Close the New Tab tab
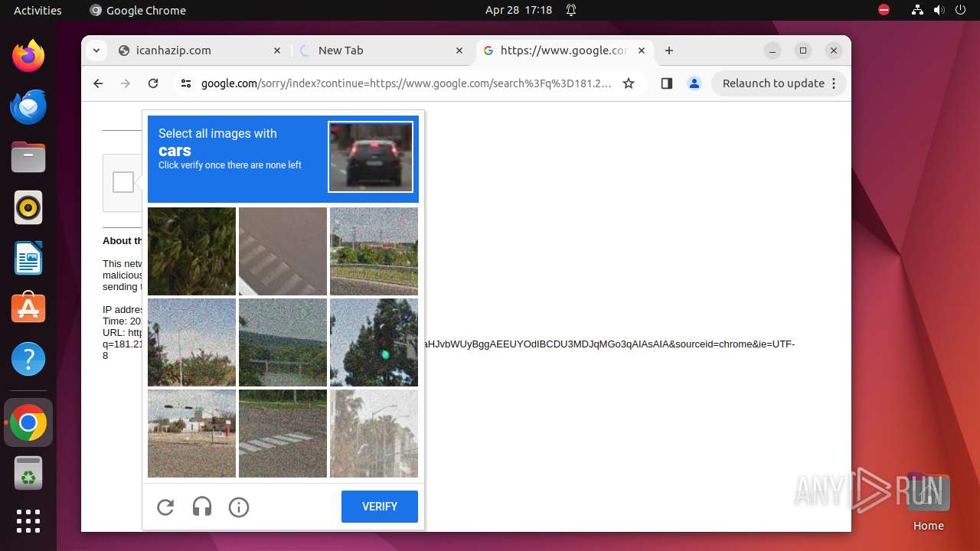Screen dimensions: 980x551 (459, 51)
